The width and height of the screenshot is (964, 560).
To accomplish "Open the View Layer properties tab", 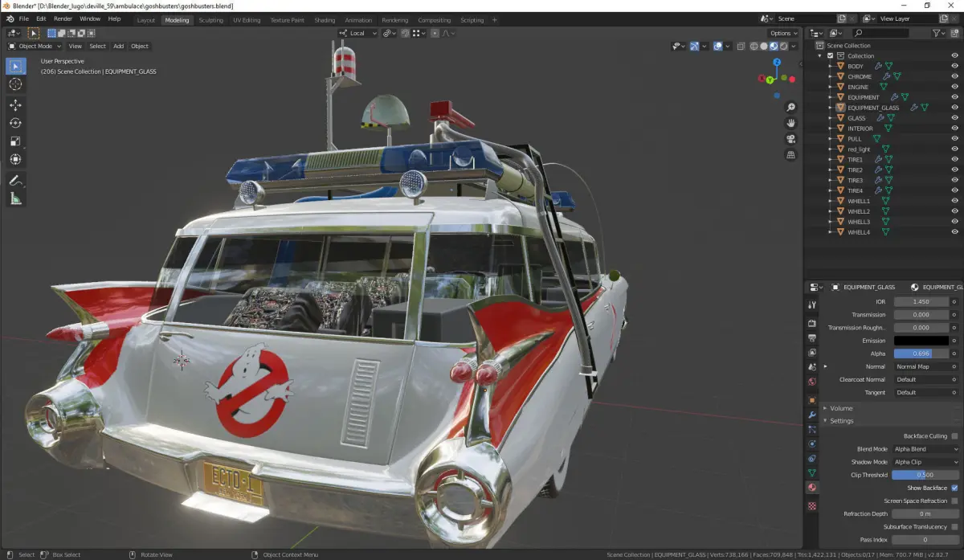I will coord(812,352).
